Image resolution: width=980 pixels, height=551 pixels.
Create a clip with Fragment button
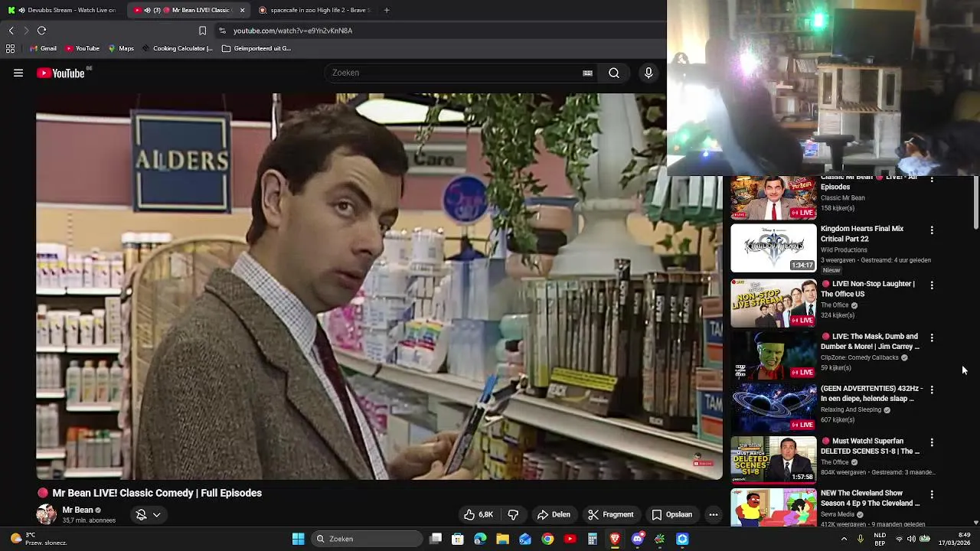610,514
